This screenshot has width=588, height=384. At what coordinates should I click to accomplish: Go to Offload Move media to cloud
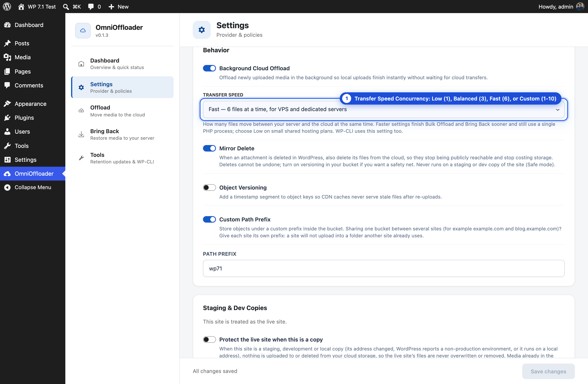click(122, 111)
